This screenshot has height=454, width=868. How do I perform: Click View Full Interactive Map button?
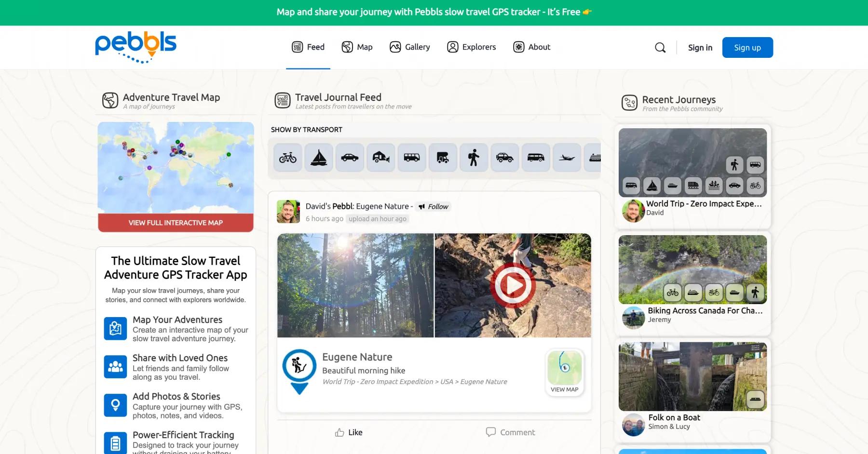tap(176, 223)
